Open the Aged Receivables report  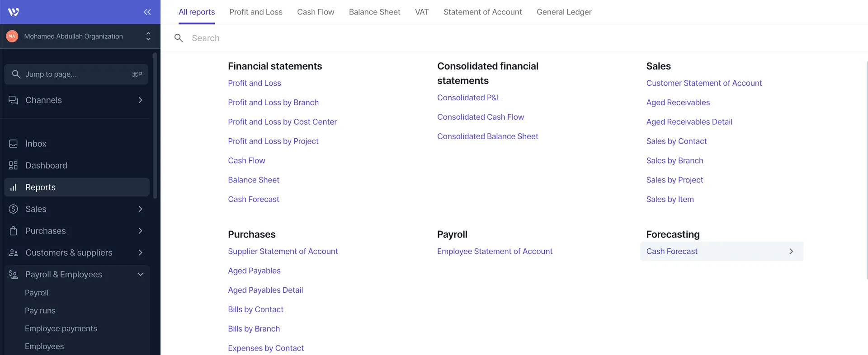678,103
